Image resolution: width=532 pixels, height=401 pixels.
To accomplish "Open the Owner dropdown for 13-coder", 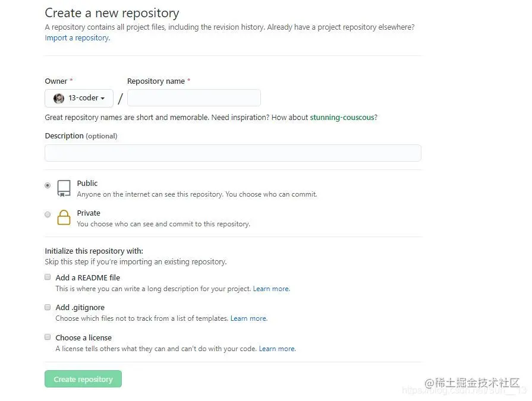I will point(79,98).
